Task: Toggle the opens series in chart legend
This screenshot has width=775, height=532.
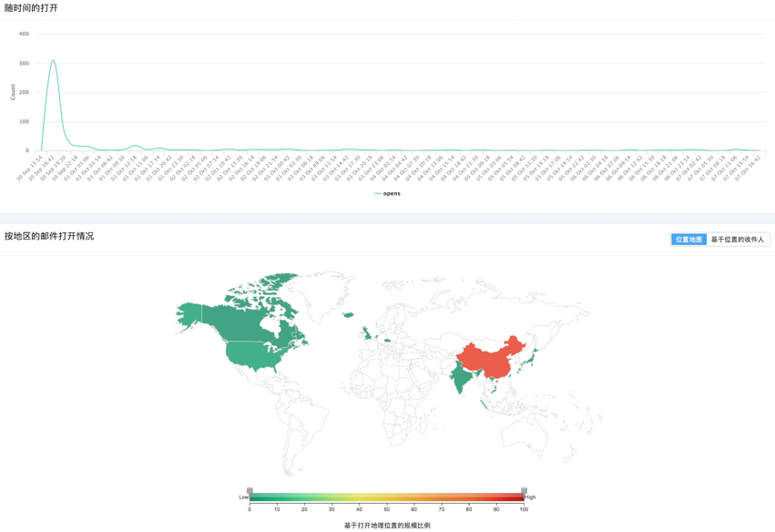Action: 392,193
